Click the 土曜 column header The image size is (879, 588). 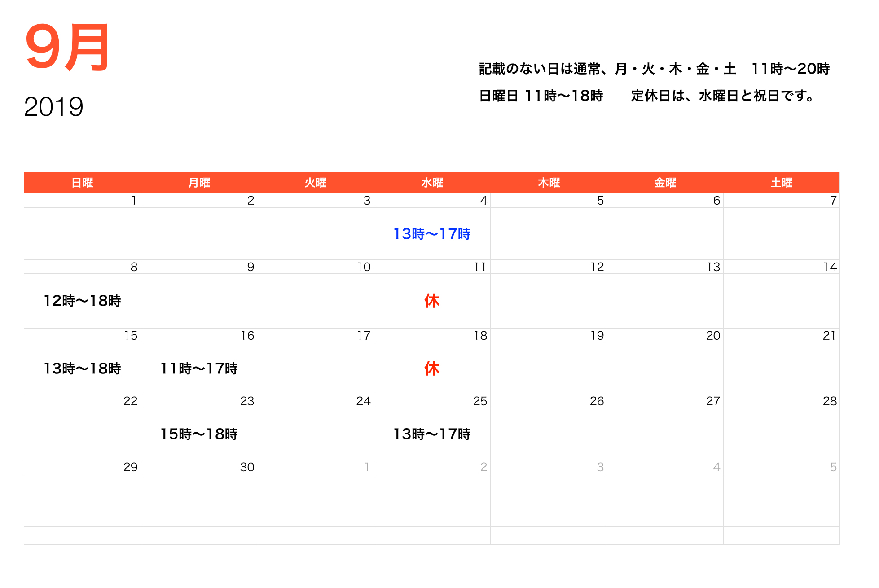tap(782, 182)
